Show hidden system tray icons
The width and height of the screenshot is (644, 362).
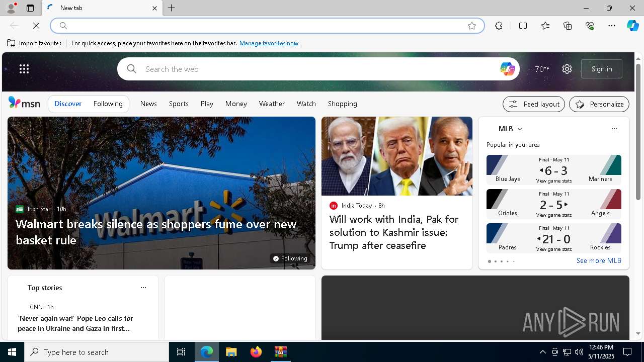point(542,352)
